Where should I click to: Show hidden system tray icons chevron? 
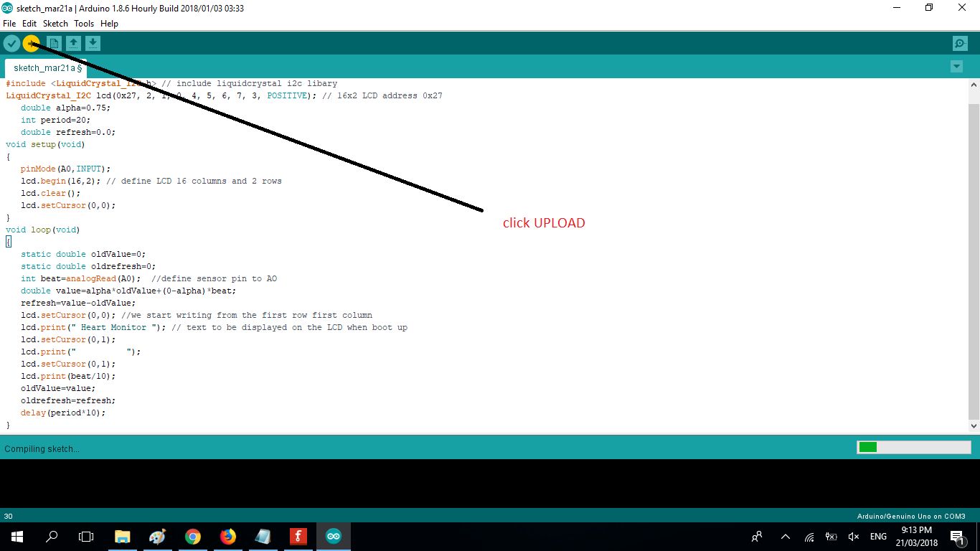coord(786,537)
